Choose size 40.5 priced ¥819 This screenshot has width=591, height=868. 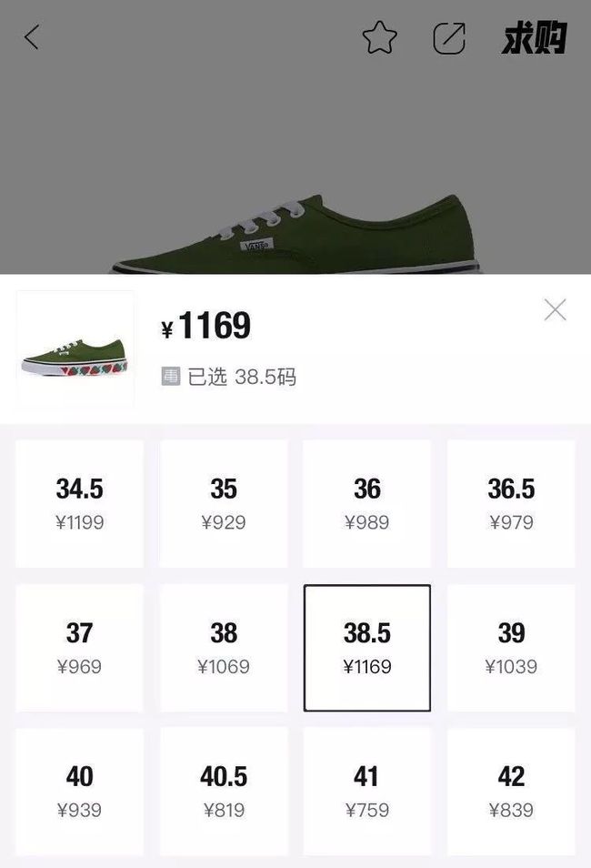pos(224,792)
